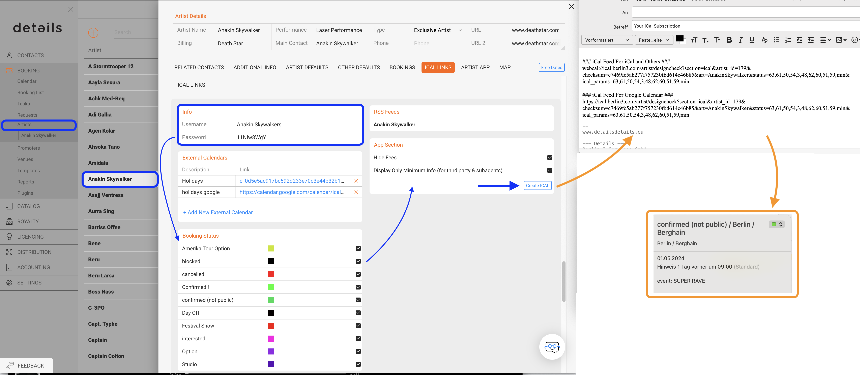
Task: Click Add New External Calendar link
Action: [x=218, y=212]
